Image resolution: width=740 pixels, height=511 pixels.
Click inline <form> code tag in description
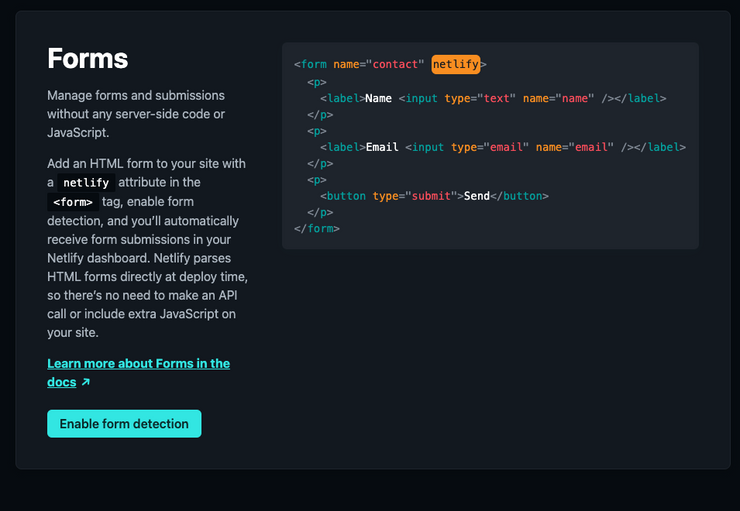point(73,202)
